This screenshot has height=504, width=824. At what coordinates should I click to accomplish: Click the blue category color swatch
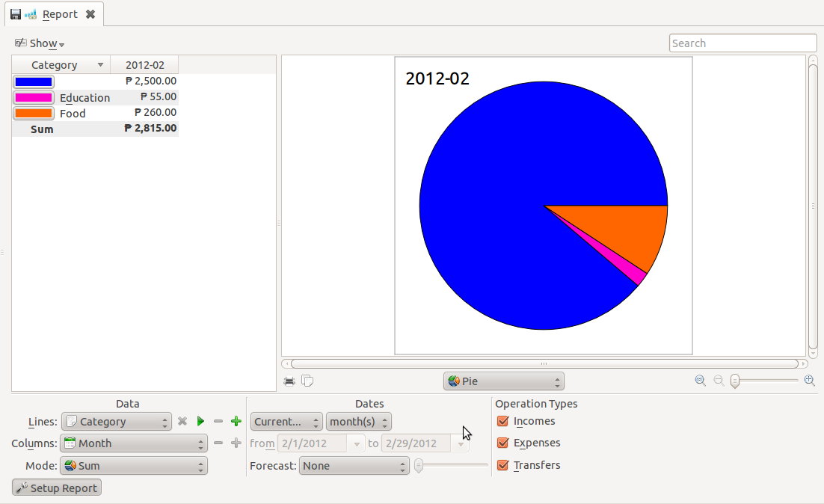point(33,81)
